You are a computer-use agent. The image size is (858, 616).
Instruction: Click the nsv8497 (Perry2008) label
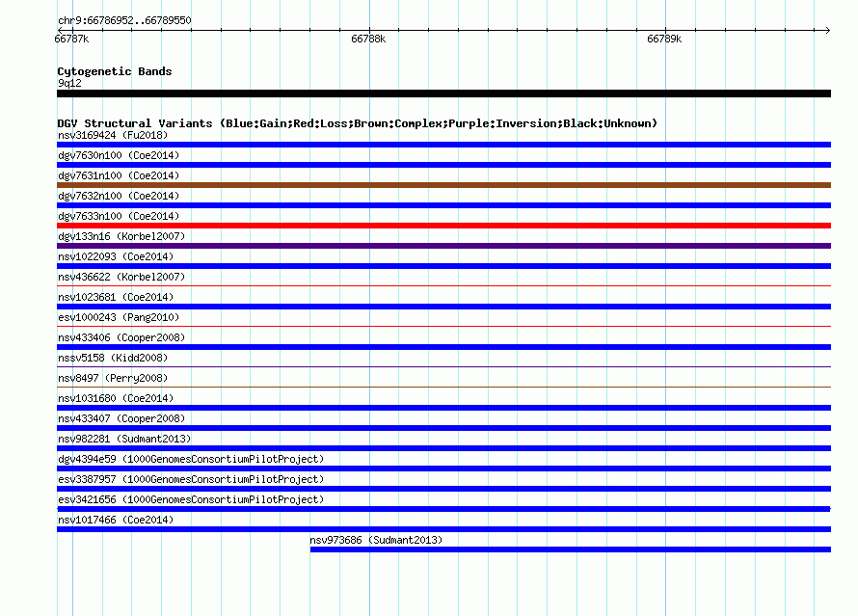coord(113,378)
